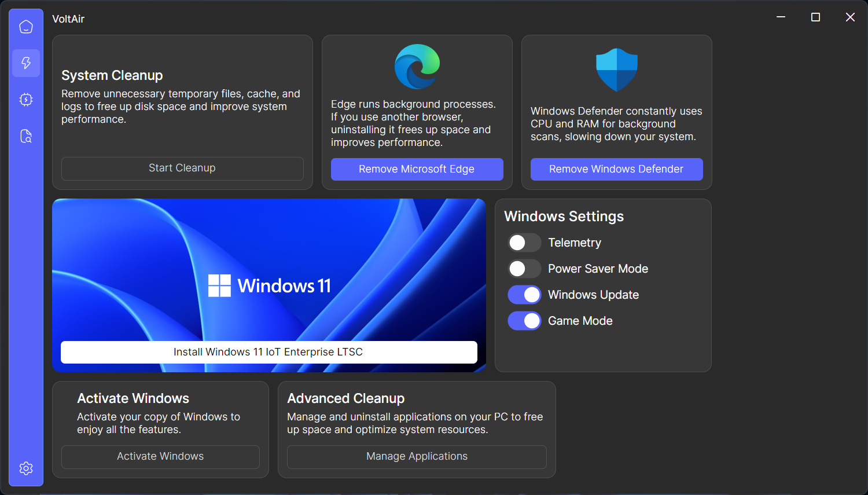Disable the Windows Update toggle
The height and width of the screenshot is (495, 868).
(x=524, y=295)
